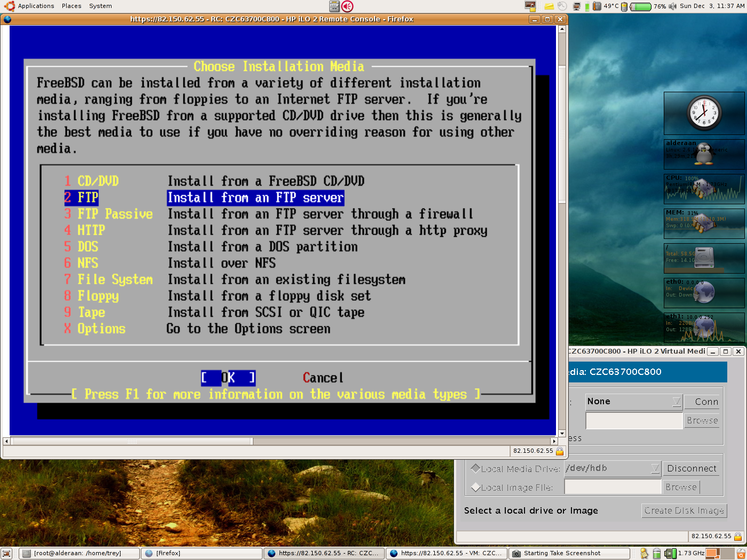Select the highlighted FTP install option
This screenshot has width=747, height=560.
(x=204, y=197)
